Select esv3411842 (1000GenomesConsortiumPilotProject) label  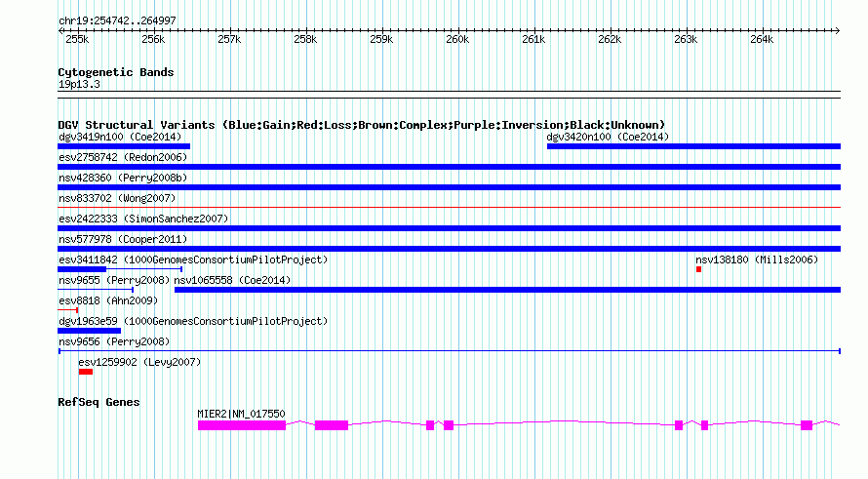tap(193, 259)
